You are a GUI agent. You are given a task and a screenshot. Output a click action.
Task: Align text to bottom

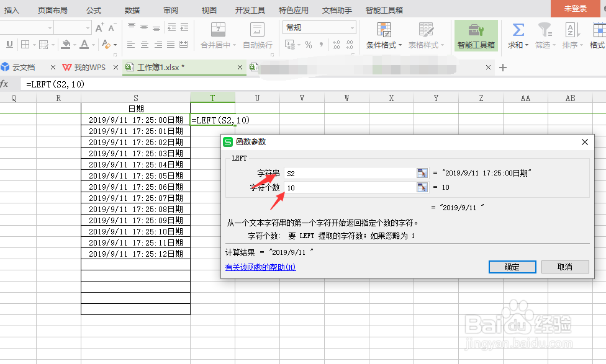tap(156, 27)
